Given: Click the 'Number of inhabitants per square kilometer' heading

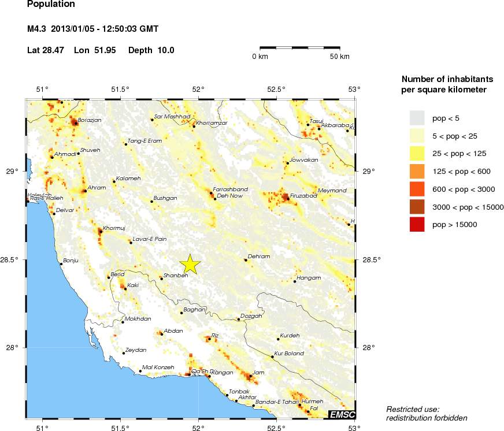Looking at the screenshot, I should pyautogui.click(x=447, y=84).
